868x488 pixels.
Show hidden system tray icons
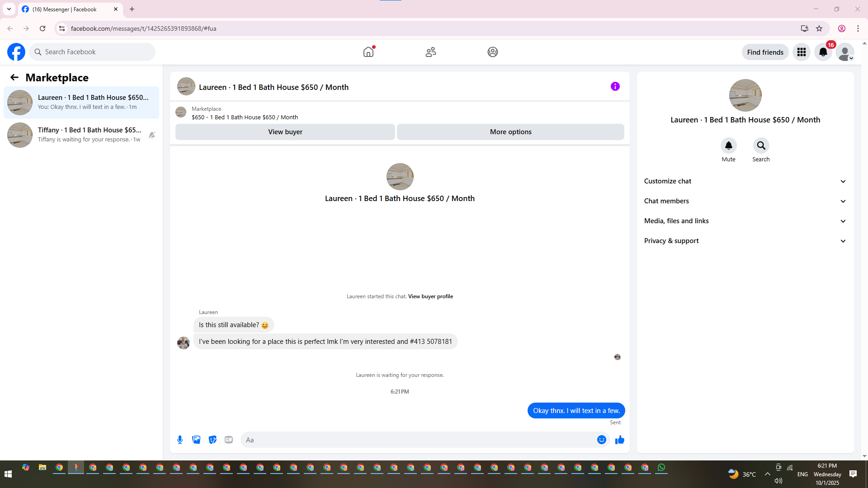pyautogui.click(x=768, y=474)
